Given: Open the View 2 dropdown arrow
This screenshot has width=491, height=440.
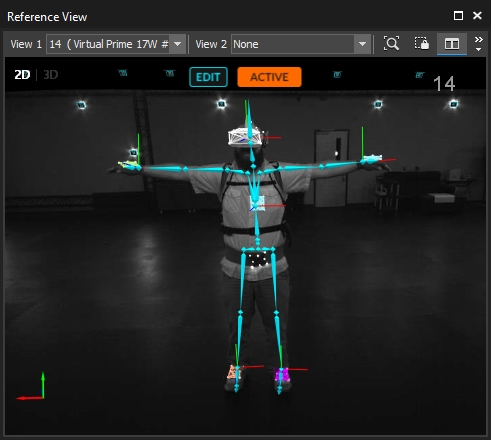Looking at the screenshot, I should pyautogui.click(x=362, y=44).
